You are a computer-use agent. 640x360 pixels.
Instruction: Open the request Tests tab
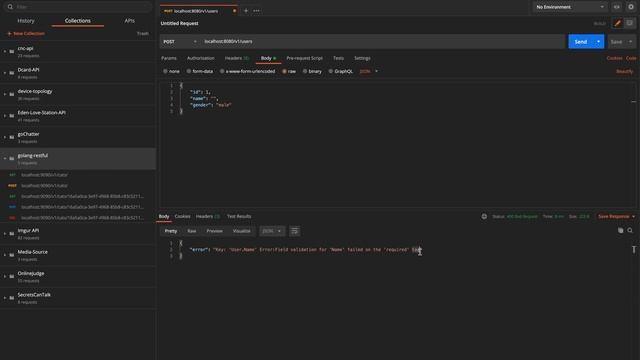click(338, 58)
